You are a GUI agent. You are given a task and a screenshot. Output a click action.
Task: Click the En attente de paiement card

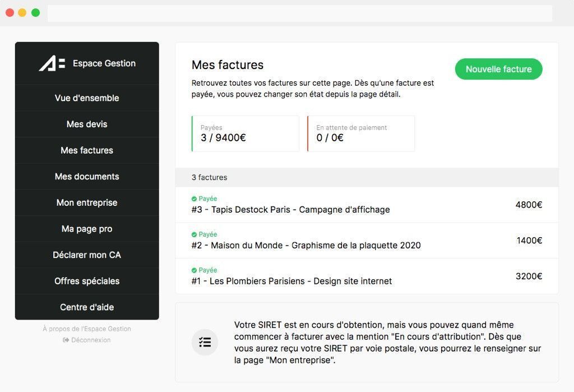pos(361,133)
